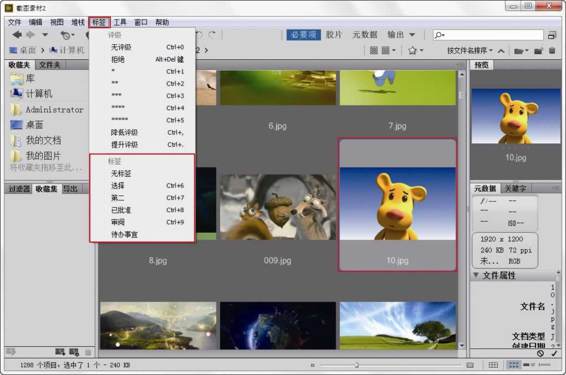The image size is (566, 375).
Task: Open the 文件 menu
Action: coord(14,22)
